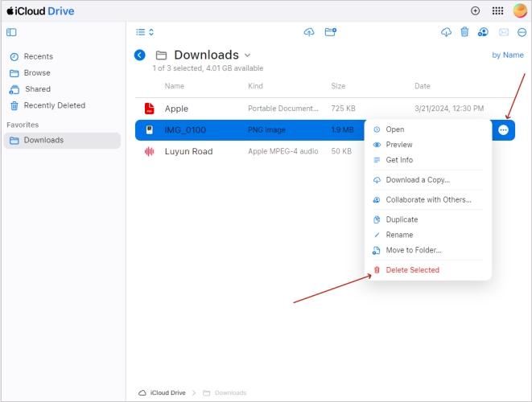Screen dimensions: 532x402
Task: Open the list view options selector
Action: click(144, 32)
